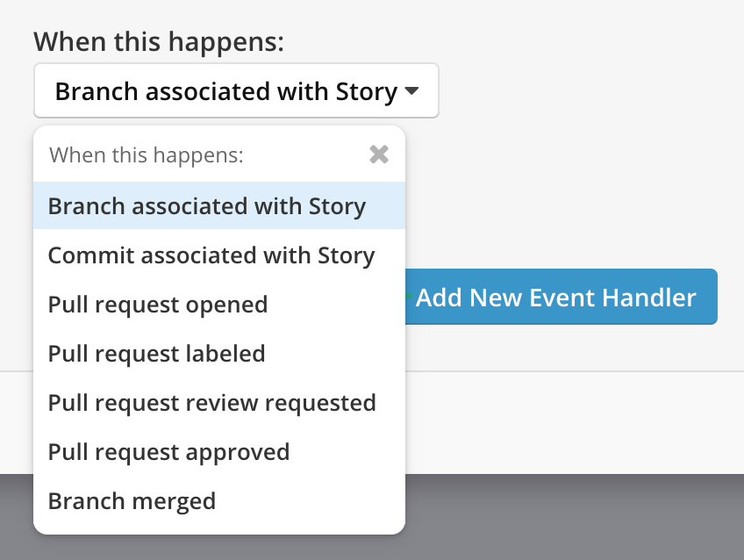This screenshot has width=744, height=560.
Task: Pick the 'Branch merged' event option
Action: pyautogui.click(x=132, y=501)
